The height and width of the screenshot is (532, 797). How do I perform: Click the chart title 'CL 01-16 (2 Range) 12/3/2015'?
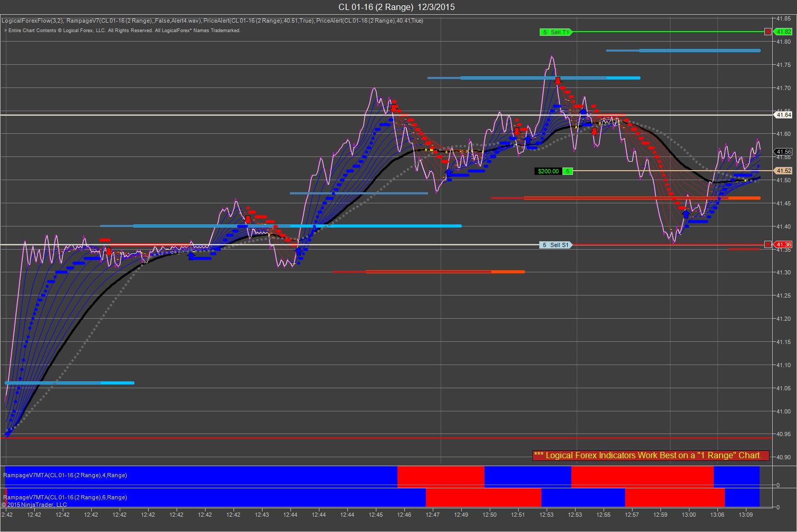click(x=396, y=7)
